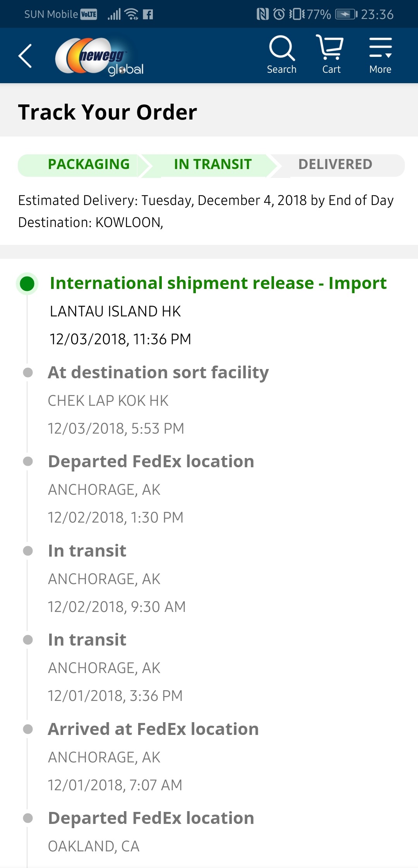Image resolution: width=418 pixels, height=868 pixels.
Task: Expand the More hamburger menu
Action: coord(380,55)
